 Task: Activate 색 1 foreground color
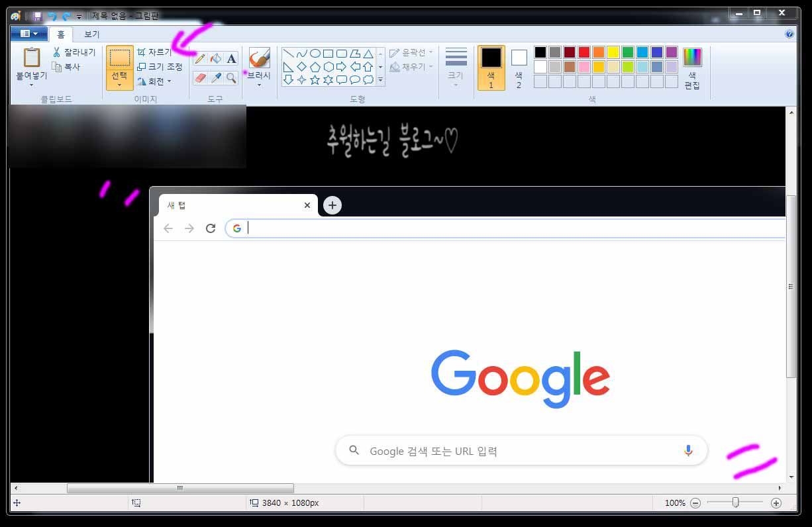coord(491,68)
